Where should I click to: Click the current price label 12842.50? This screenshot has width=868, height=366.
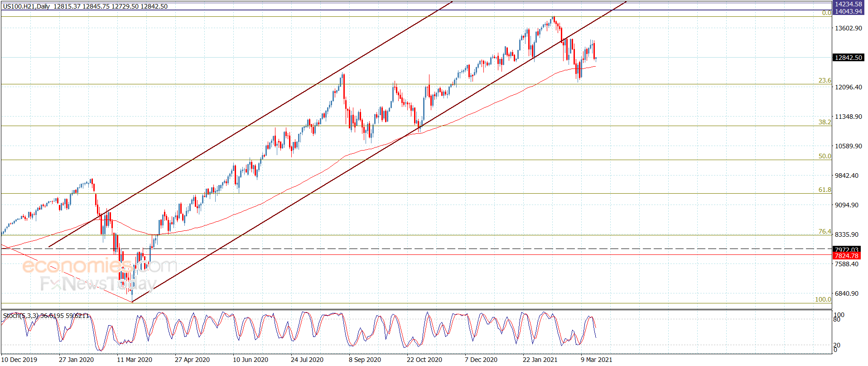click(x=848, y=58)
